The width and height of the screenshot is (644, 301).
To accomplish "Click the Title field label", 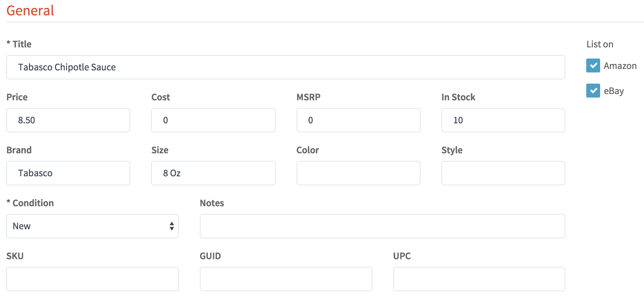I will point(19,44).
